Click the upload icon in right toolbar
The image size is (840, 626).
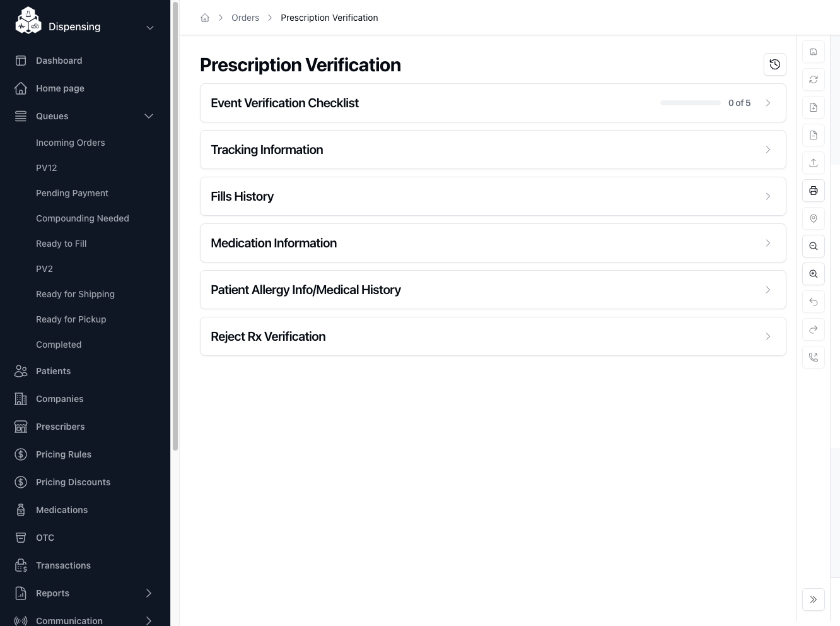pos(814,163)
